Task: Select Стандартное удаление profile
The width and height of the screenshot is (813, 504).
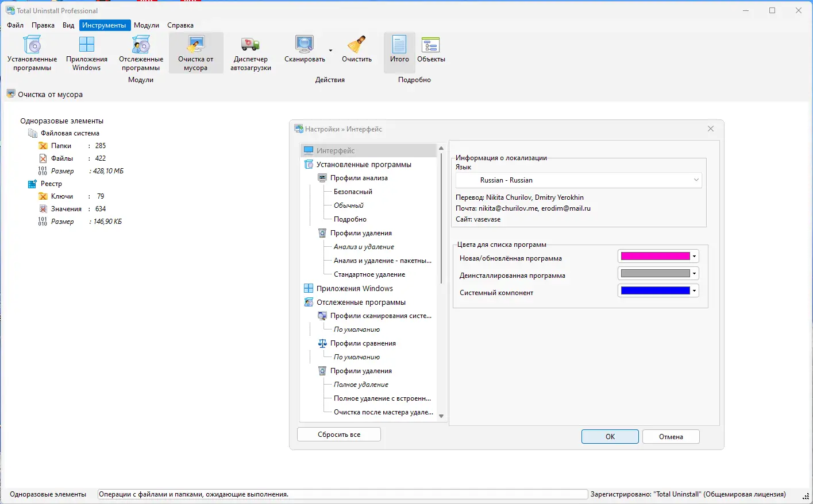Action: (369, 274)
